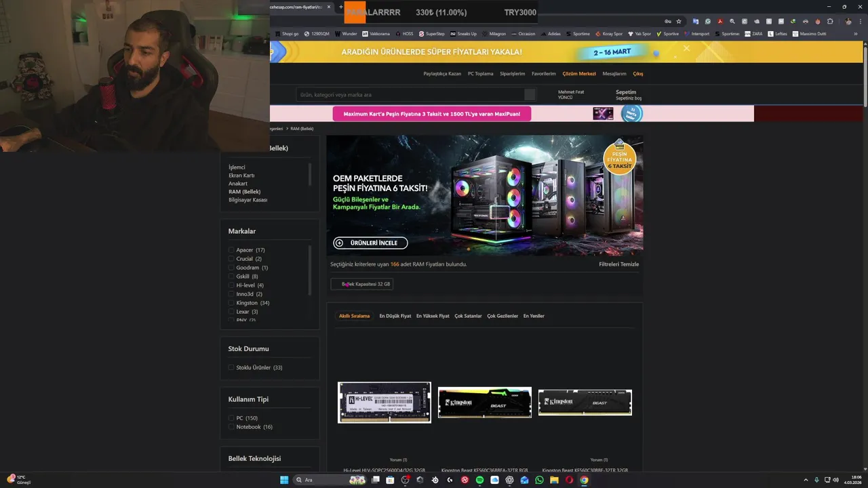This screenshot has width=868, height=488.
Task: Open File Explorer from the taskbar
Action: [x=554, y=480]
